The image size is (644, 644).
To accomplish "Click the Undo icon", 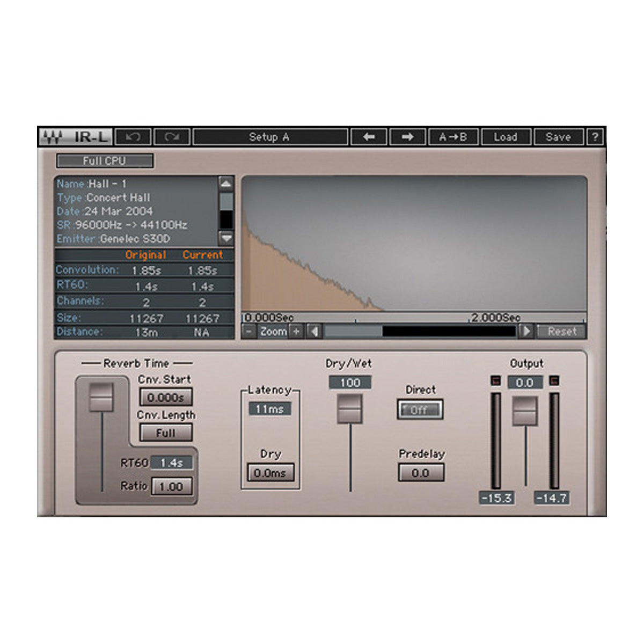I will coord(133,137).
